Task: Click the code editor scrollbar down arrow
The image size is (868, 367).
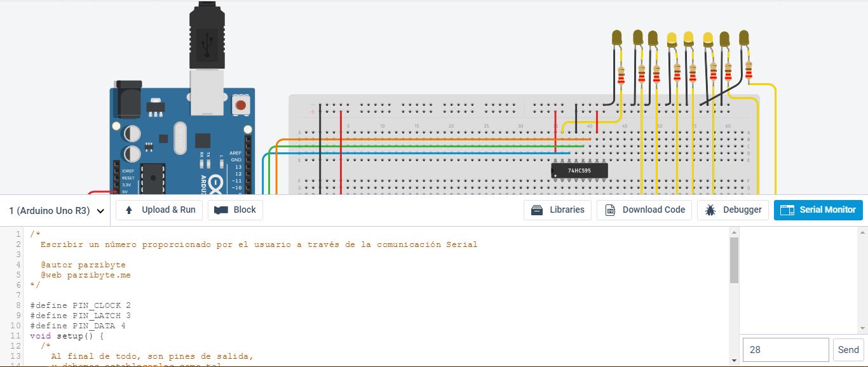Action: (x=734, y=361)
